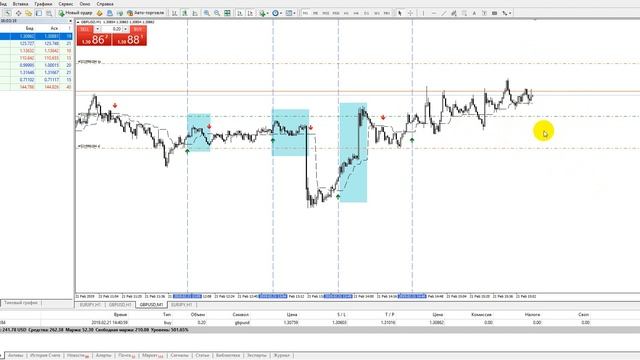Image resolution: width=640 pixels, height=360 pixels.
Task: Zoom out the chart with magnifier minus
Action: coord(217,13)
